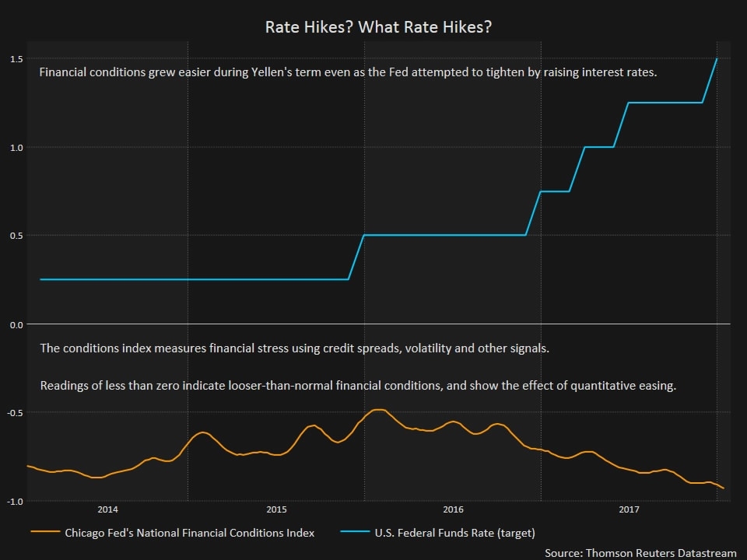
Task: Click the 0.0 y-axis tick label
Action: pyautogui.click(x=16, y=324)
